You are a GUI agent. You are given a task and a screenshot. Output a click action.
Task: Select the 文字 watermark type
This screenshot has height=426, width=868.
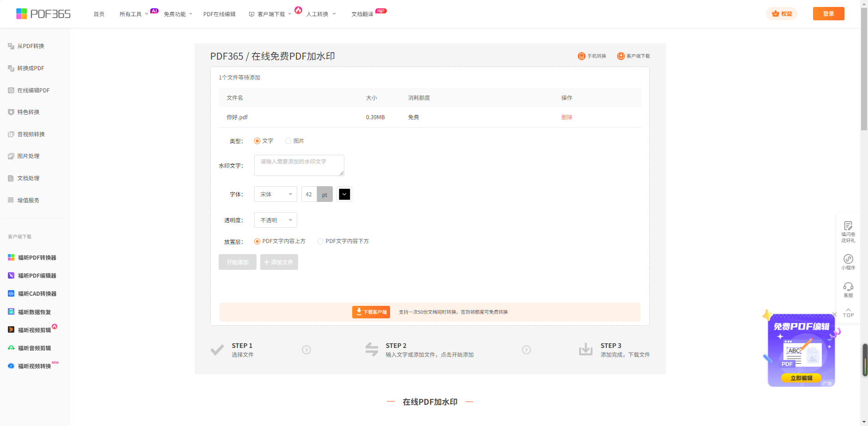[257, 141]
